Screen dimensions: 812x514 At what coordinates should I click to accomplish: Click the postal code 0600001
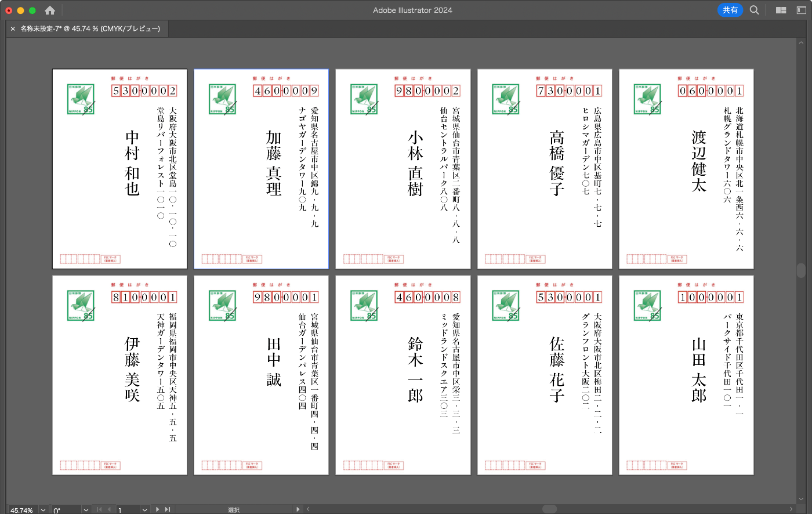pos(711,91)
